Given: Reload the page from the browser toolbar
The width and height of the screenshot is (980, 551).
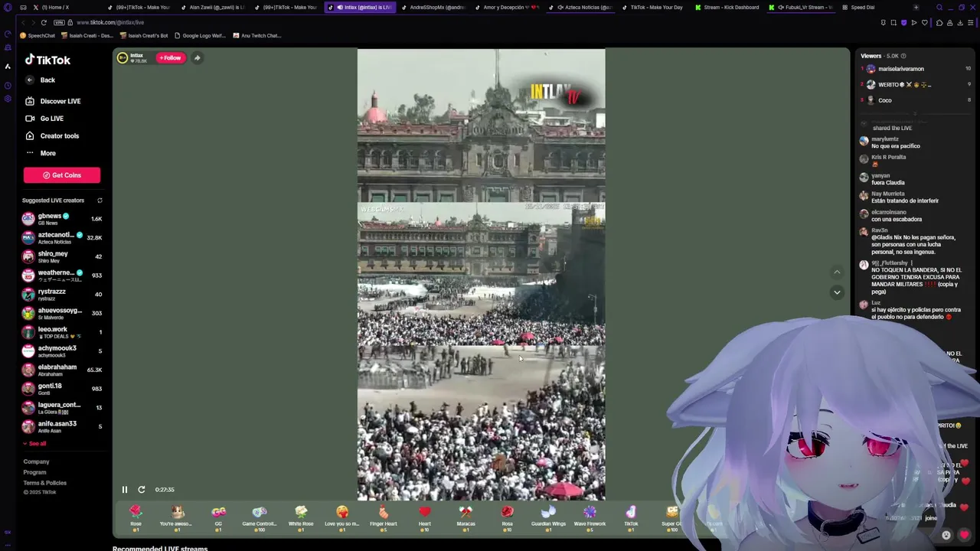Looking at the screenshot, I should [x=44, y=22].
